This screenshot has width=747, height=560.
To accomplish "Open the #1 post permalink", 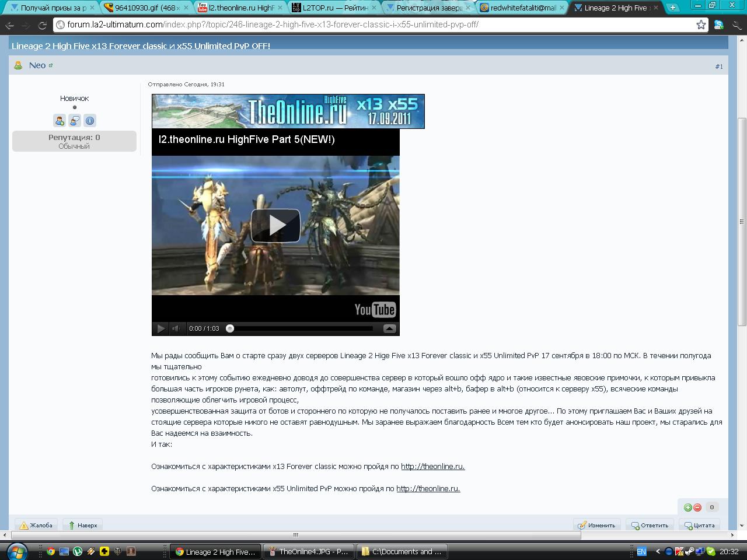I will click(719, 66).
